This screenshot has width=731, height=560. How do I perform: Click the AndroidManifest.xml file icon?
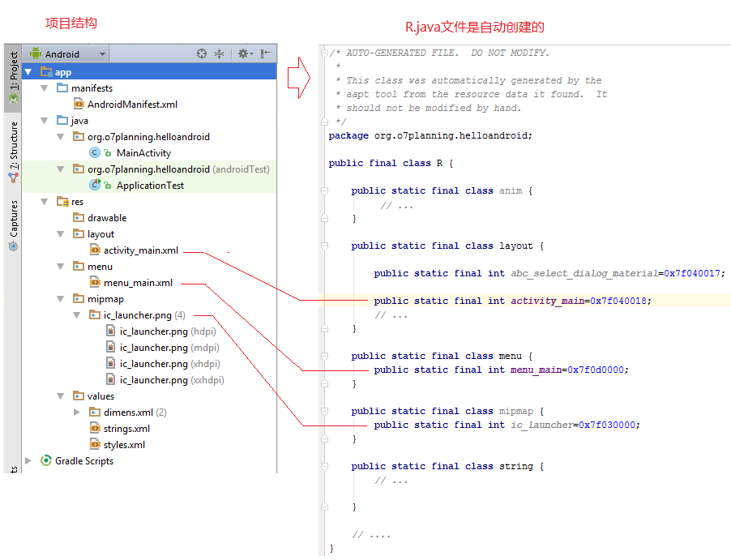[79, 105]
